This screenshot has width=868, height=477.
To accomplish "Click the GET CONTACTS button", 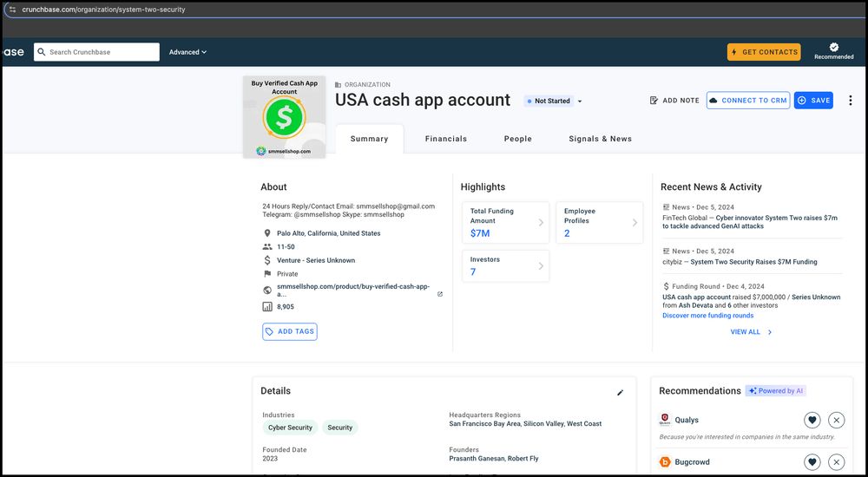I will [x=764, y=52].
